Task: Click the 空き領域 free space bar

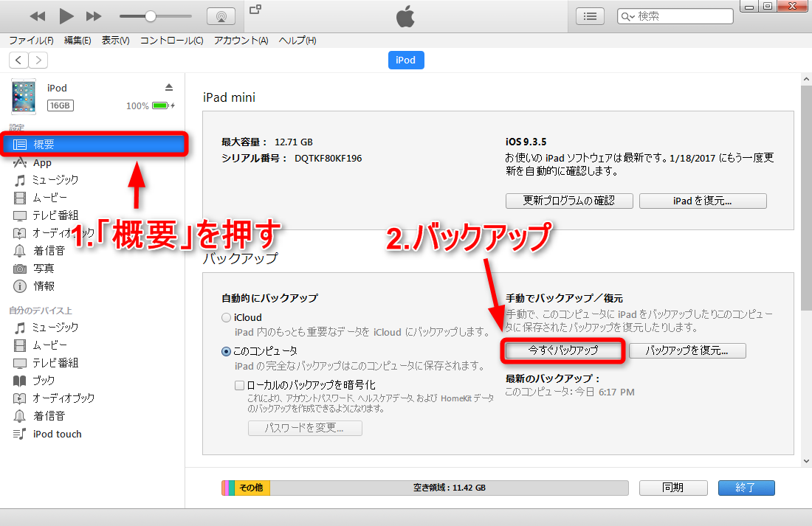Action: pyautogui.click(x=449, y=488)
